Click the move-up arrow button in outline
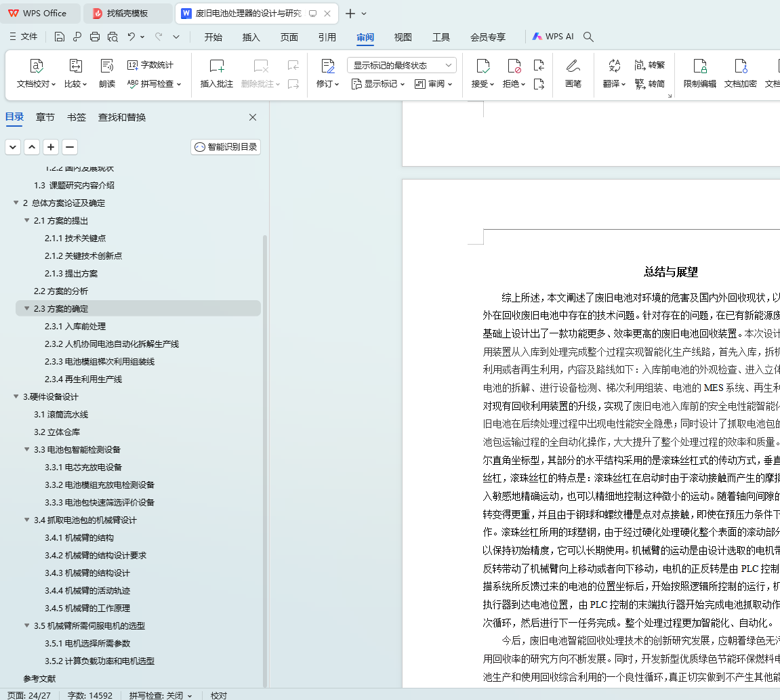Viewport: 780px width, 700px height. click(x=32, y=147)
